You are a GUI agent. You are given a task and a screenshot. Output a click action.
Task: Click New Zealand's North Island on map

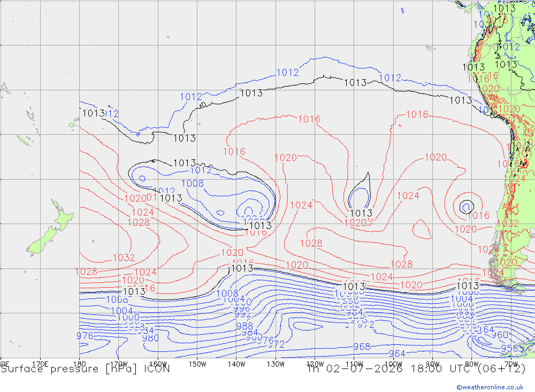(63, 215)
